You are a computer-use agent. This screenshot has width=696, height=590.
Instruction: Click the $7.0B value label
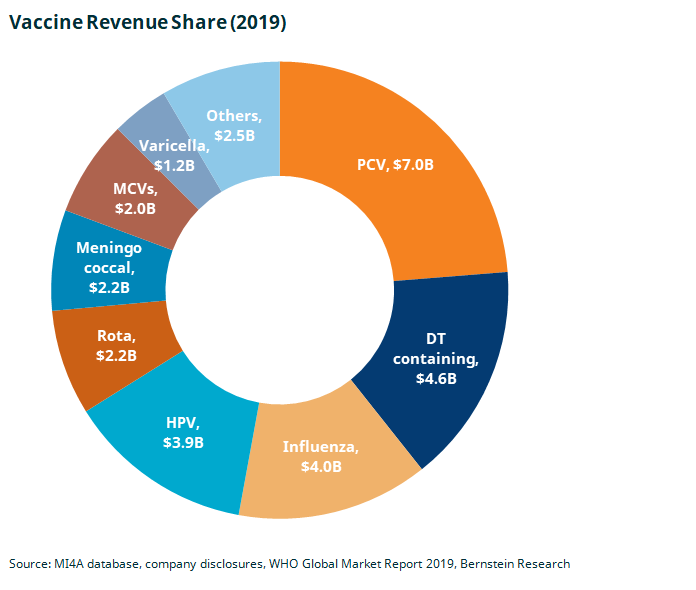tap(413, 164)
